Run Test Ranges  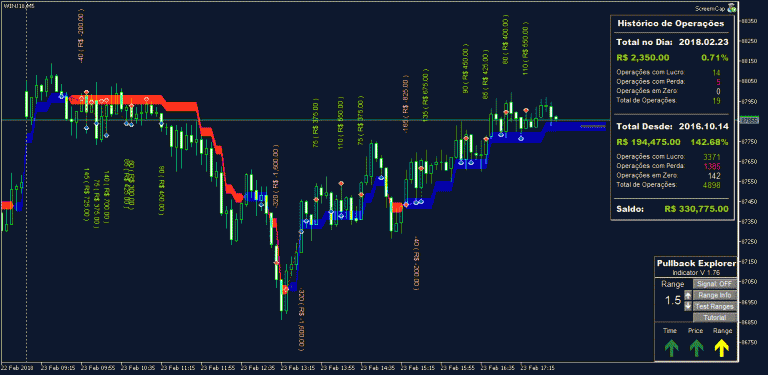715,306
